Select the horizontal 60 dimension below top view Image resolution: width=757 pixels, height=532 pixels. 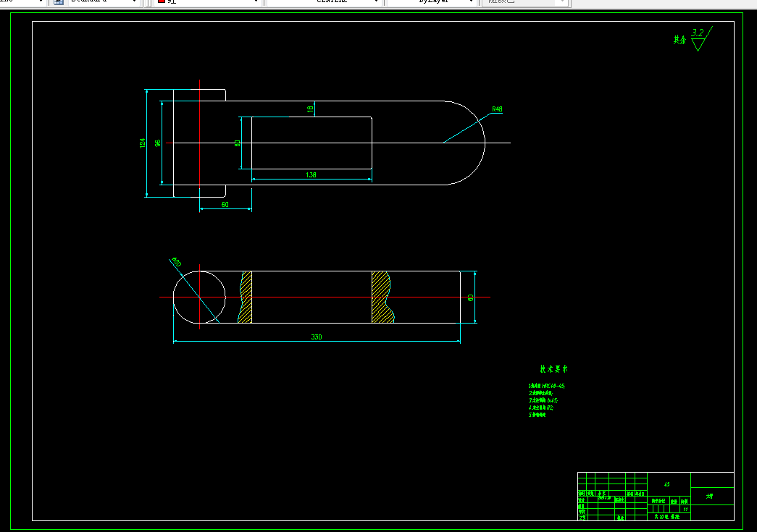click(x=225, y=205)
